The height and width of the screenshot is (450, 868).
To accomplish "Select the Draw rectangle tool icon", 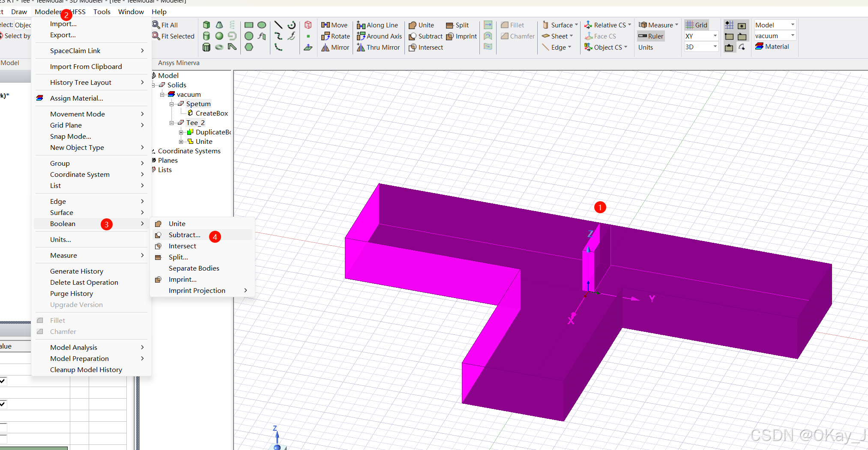I will click(x=249, y=25).
